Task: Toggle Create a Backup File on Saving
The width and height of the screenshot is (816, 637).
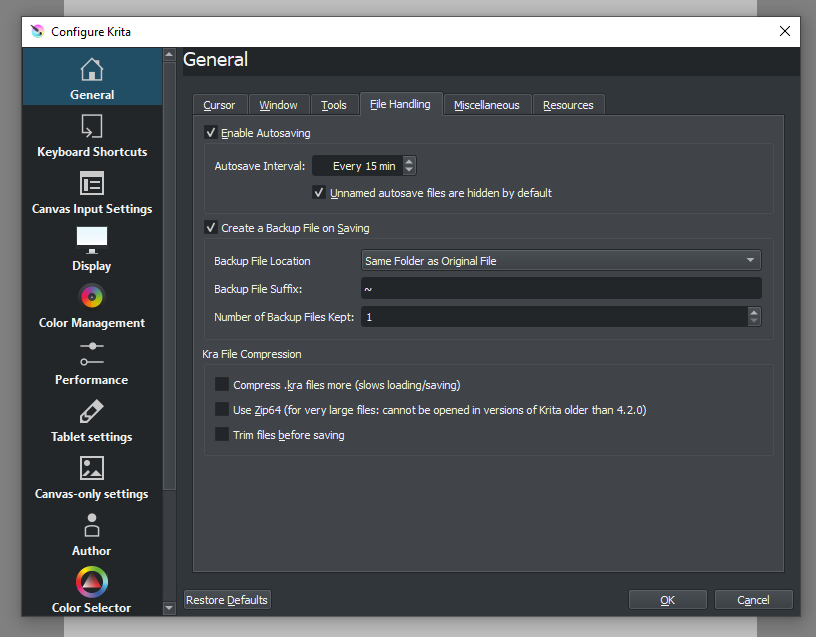Action: click(211, 227)
